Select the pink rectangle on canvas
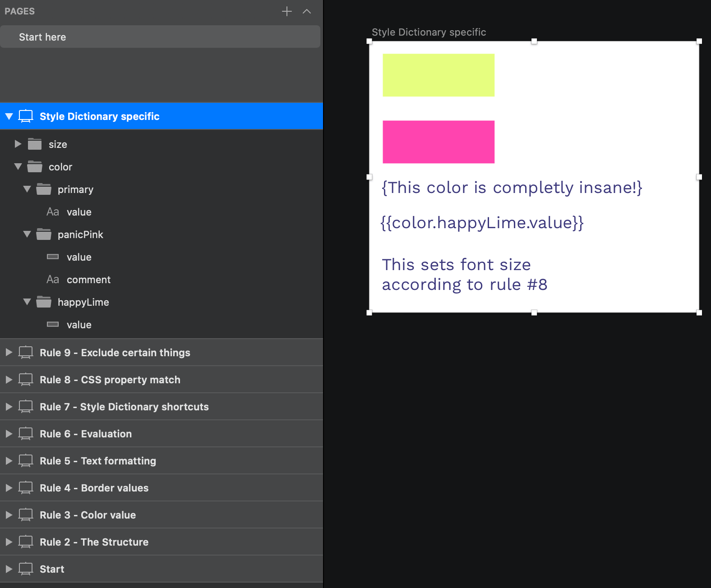Viewport: 711px width, 588px height. [439, 142]
